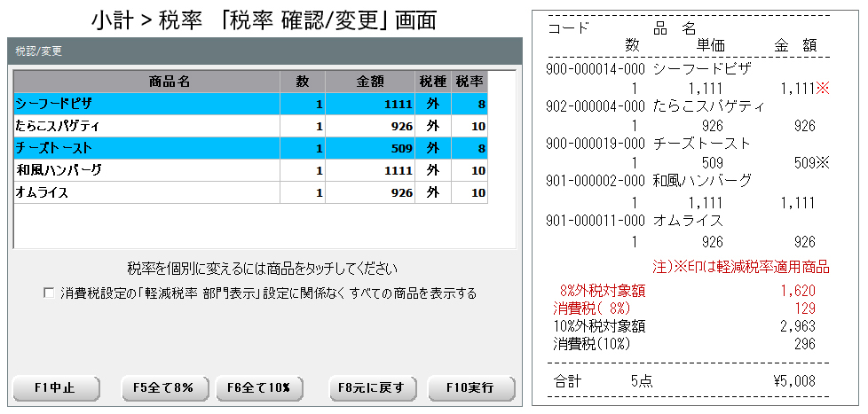
Task: Click the 金額 column header
Action: (x=369, y=82)
